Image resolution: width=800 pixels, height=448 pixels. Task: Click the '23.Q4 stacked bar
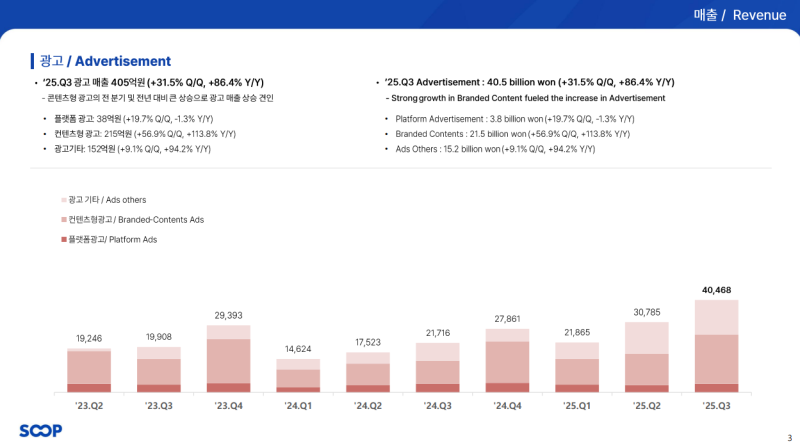pyautogui.click(x=228, y=358)
